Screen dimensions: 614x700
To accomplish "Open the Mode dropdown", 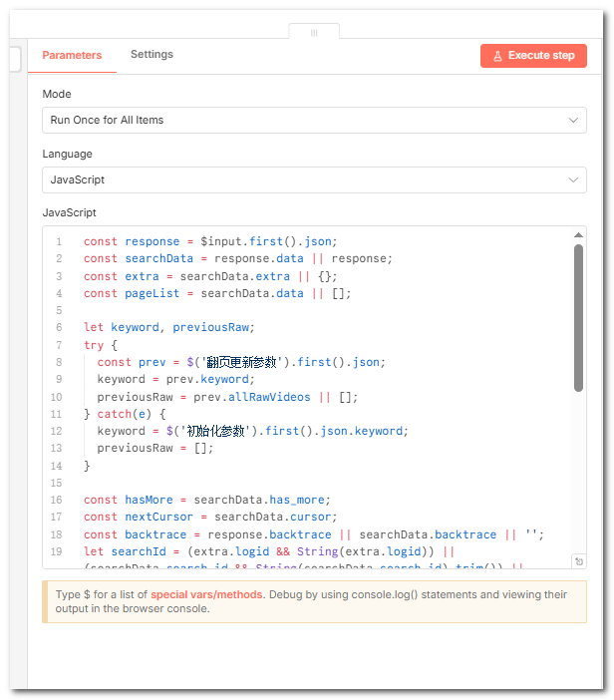I will click(x=314, y=121).
